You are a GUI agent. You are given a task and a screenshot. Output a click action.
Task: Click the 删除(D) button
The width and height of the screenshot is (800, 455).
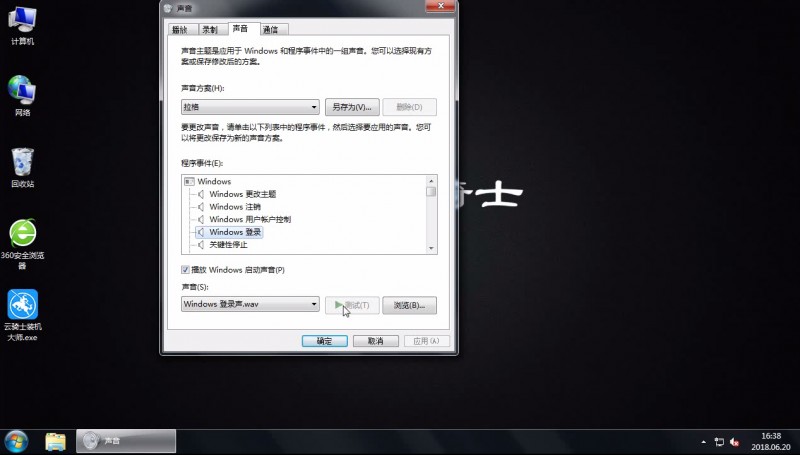pyautogui.click(x=409, y=107)
